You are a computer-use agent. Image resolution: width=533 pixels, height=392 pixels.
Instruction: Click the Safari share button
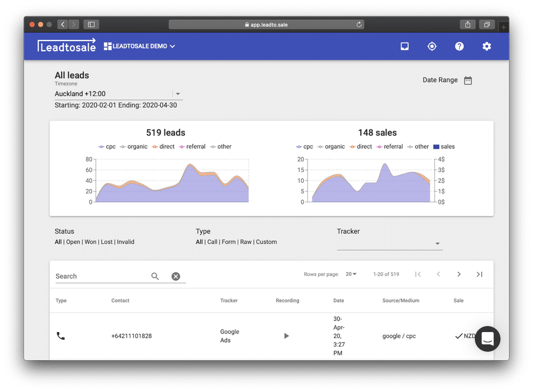coord(467,24)
